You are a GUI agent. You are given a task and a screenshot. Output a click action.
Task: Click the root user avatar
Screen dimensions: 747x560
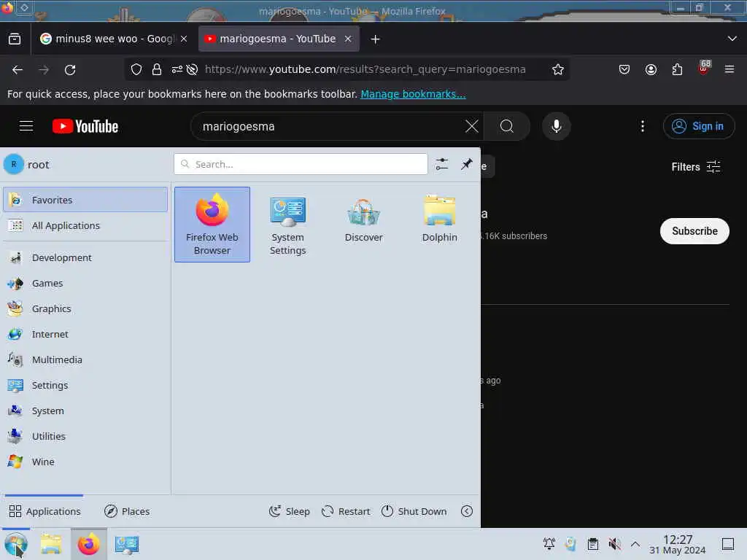point(14,165)
